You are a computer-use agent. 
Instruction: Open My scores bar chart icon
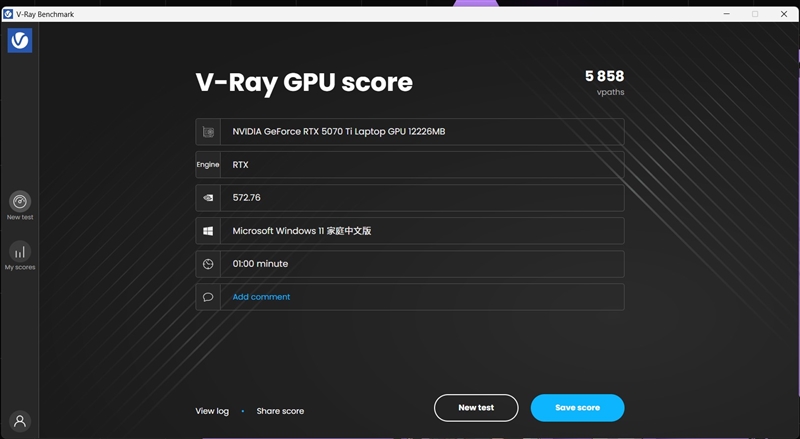click(x=20, y=252)
